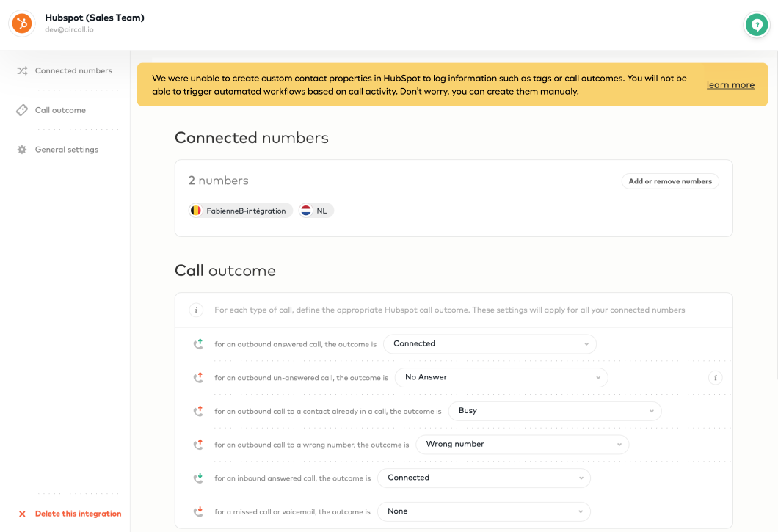Viewport: 778px width, 532px height.
Task: Click 'for an inbound answered call' label
Action: coord(292,478)
